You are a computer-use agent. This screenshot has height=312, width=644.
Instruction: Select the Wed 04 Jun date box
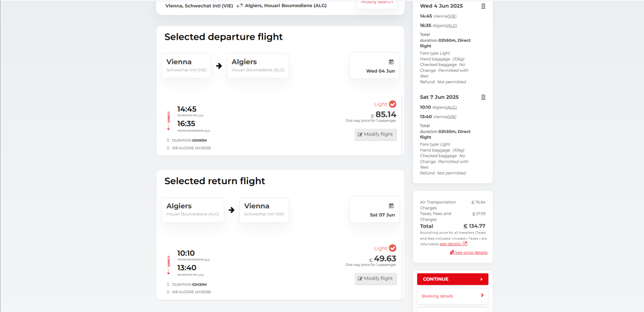(x=374, y=66)
